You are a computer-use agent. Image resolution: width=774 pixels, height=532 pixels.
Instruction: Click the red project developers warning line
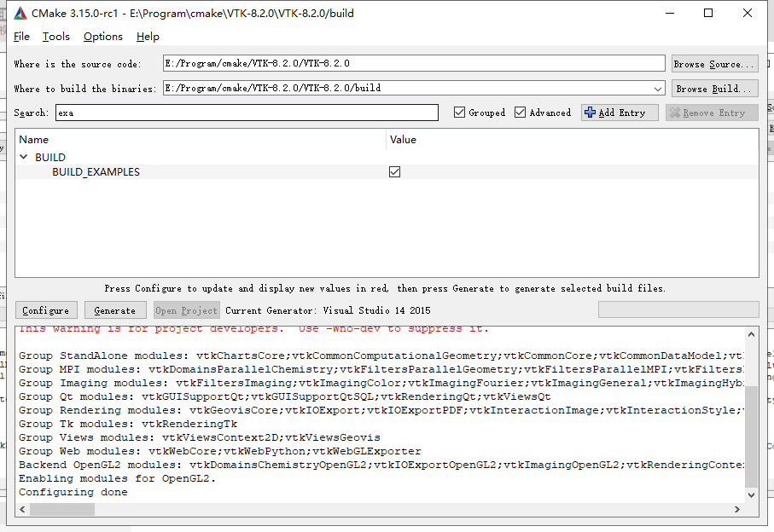(x=253, y=329)
